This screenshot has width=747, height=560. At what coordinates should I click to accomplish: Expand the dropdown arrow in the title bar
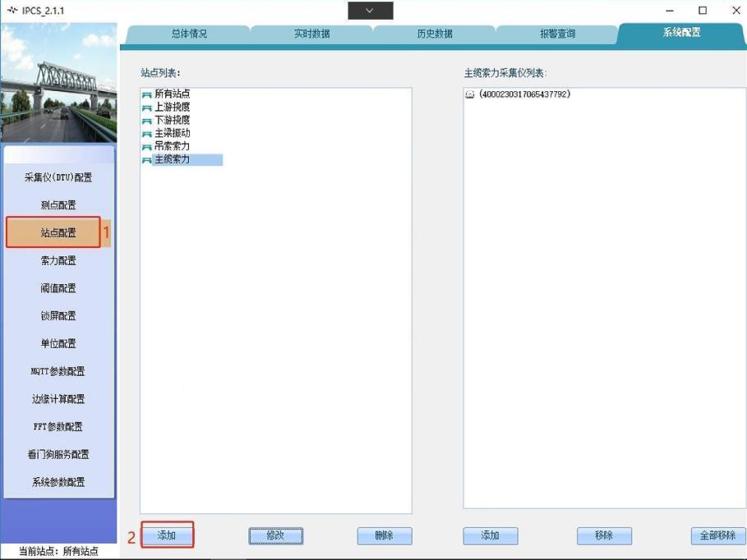pos(370,11)
